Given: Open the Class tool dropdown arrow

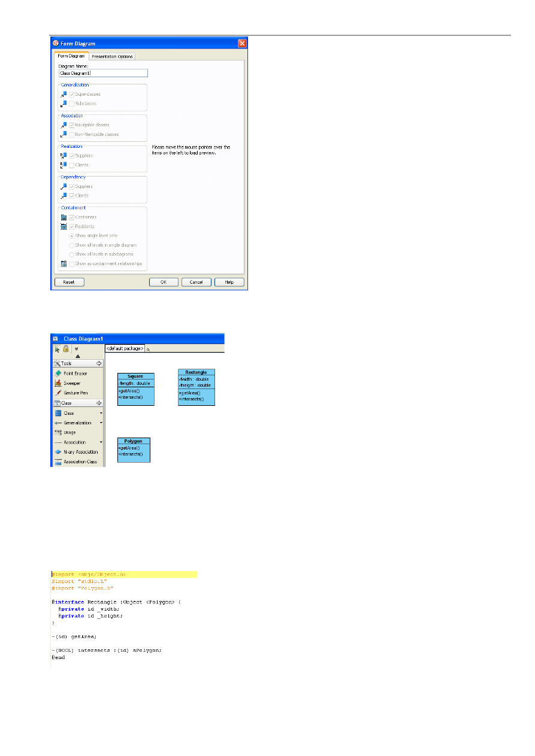Looking at the screenshot, I should click(x=101, y=413).
